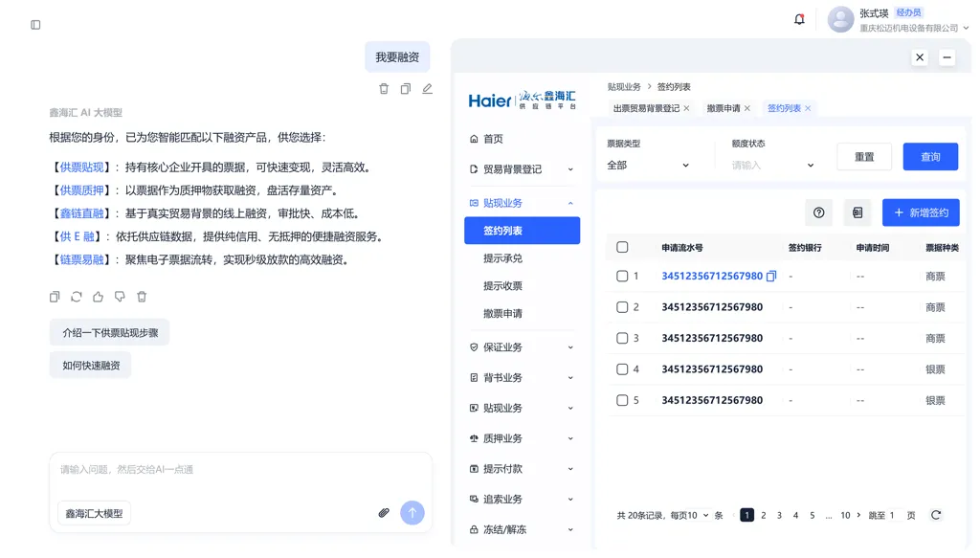Click the chat input field to ask question

tap(239, 470)
